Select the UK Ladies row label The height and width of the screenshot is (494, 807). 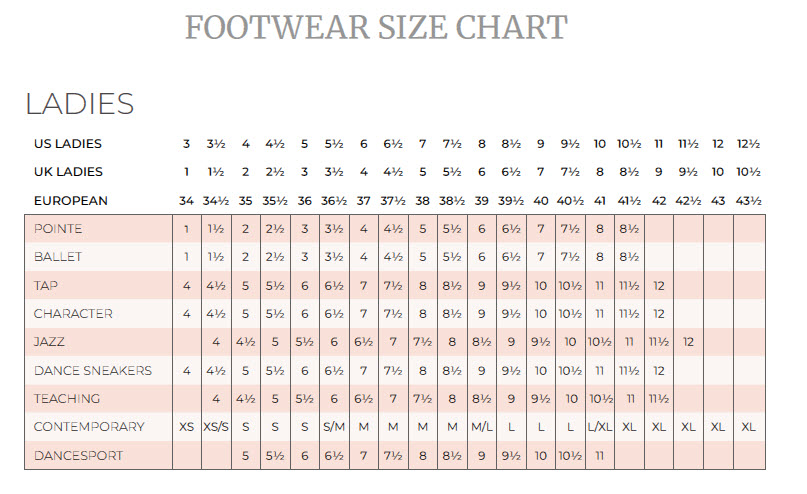(x=68, y=172)
